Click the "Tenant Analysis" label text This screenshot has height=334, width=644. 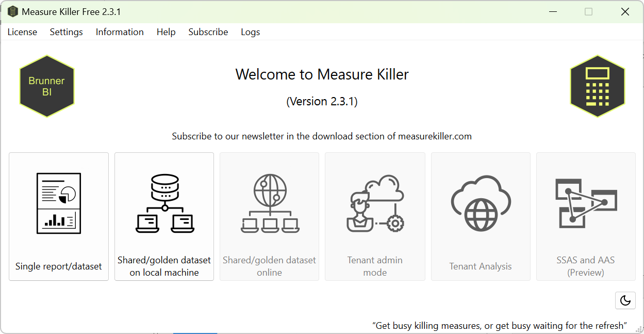click(481, 266)
